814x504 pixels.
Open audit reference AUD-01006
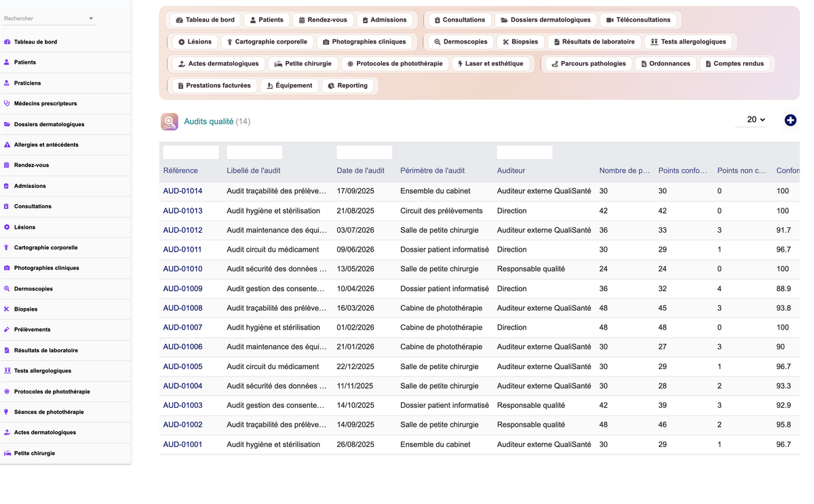coord(182,347)
